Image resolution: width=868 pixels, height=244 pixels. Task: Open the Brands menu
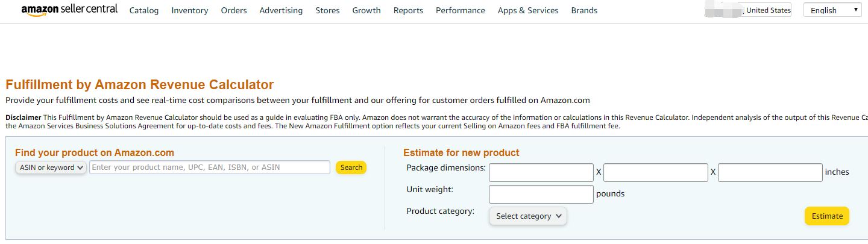(584, 10)
